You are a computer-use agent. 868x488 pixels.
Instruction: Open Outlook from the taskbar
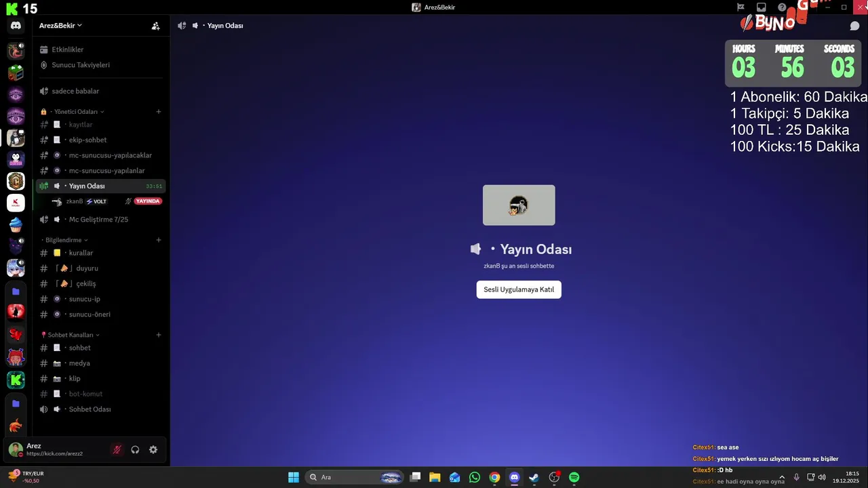(454, 477)
